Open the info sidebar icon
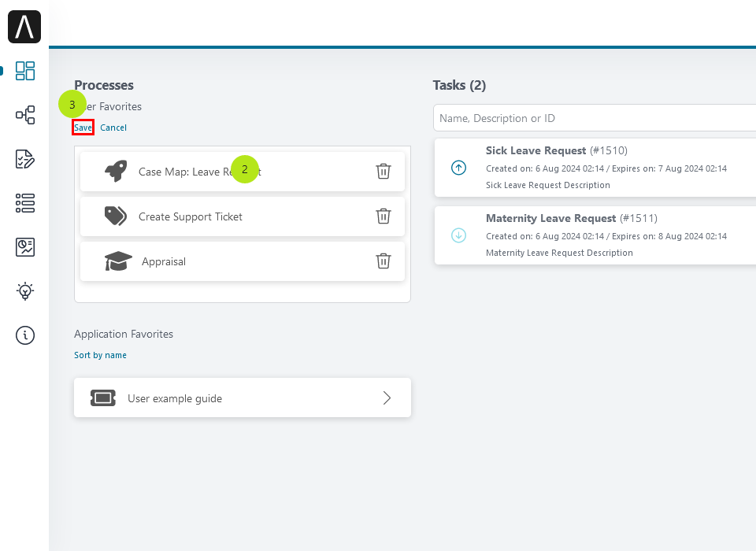This screenshot has height=551, width=756. pos(25,335)
